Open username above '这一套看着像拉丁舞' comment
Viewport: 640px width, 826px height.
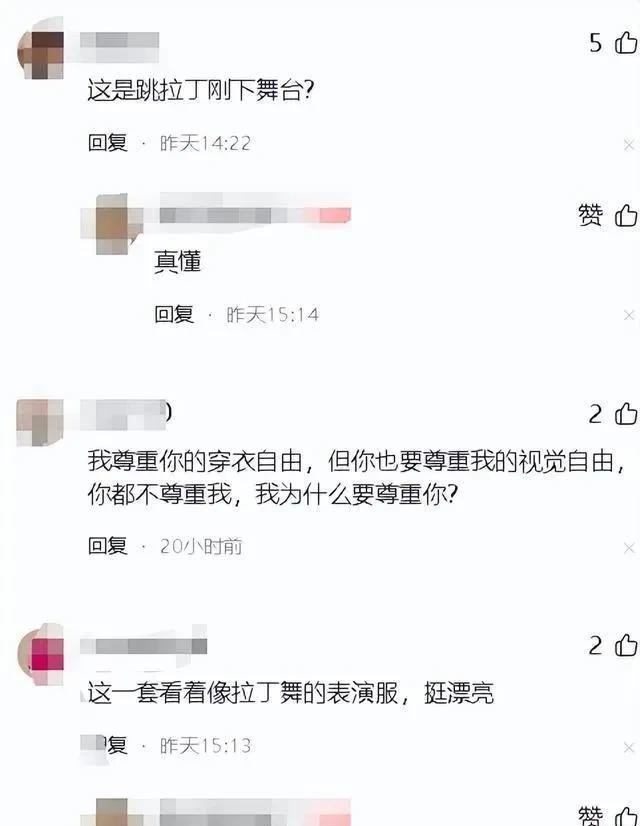pos(143,646)
